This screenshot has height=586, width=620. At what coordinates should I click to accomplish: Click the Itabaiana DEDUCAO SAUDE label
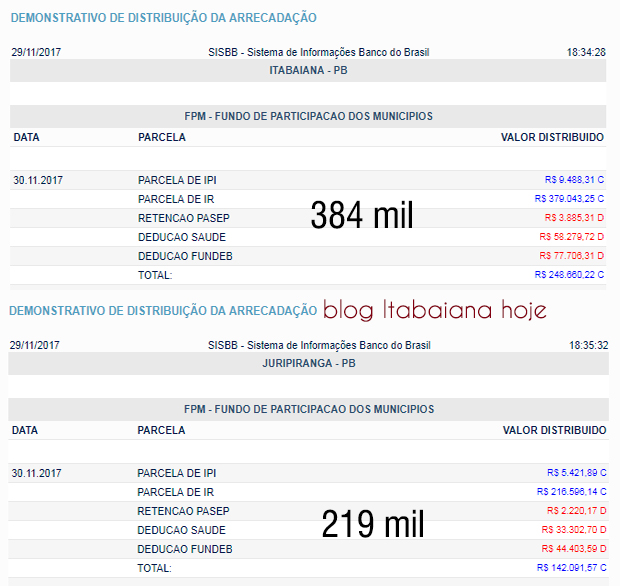182,237
